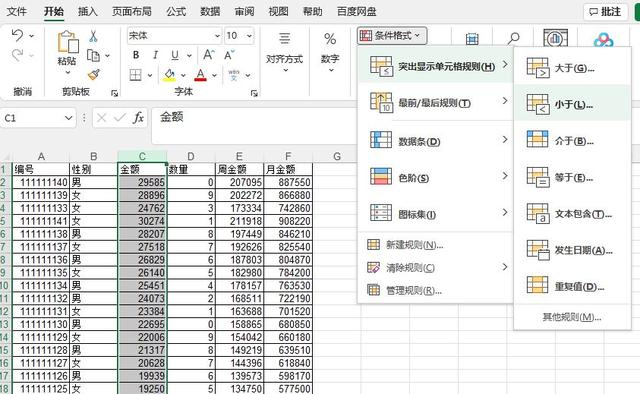Click the 批注 comments button

(605, 12)
